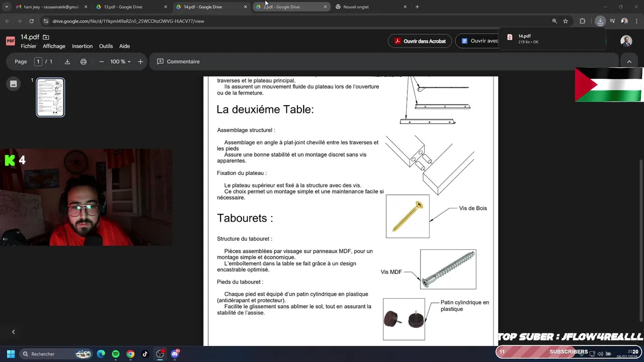Open a new browser tab
Viewport: 644px width, 362px height.
pos(417,7)
